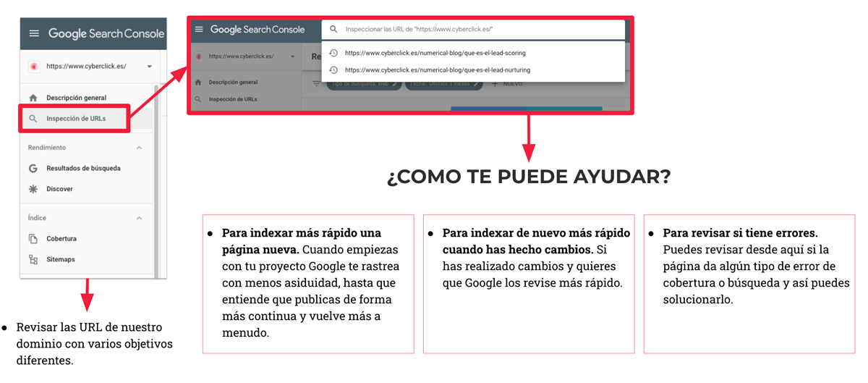
Task: Open the cyberclick.es property dropdown in the left panel
Action: (149, 66)
